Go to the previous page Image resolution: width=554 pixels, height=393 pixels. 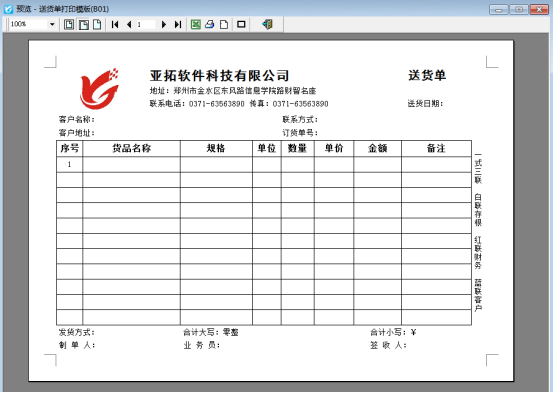click(129, 24)
